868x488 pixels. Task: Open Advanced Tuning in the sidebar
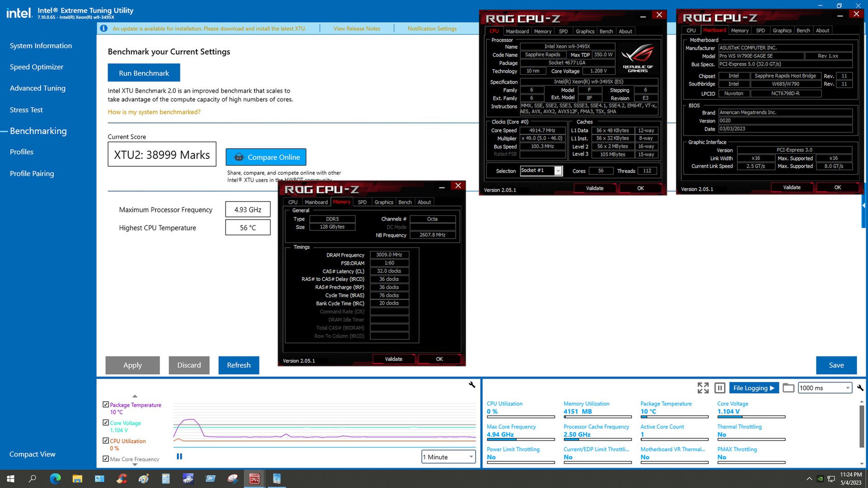pos(38,88)
